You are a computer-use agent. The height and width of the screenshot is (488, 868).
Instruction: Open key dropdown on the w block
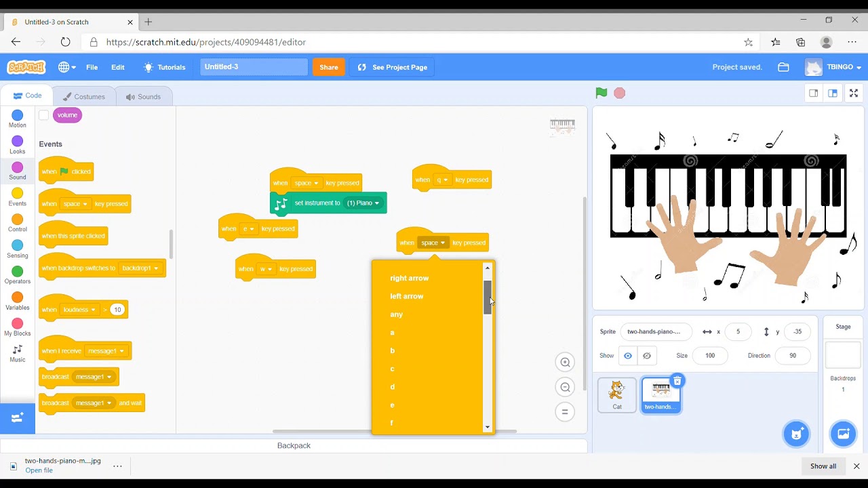[266, 269]
